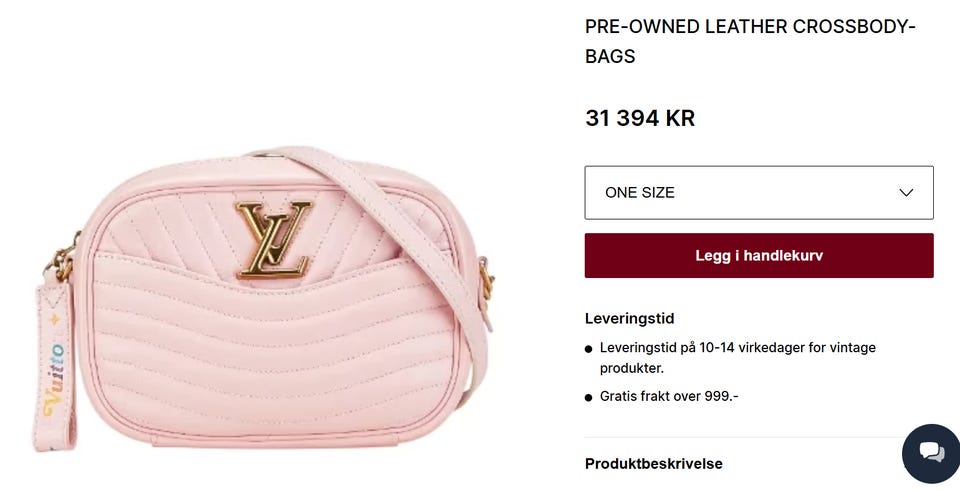Click the 31 394 KR price
Image resolution: width=960 pixels, height=490 pixels.
point(640,118)
